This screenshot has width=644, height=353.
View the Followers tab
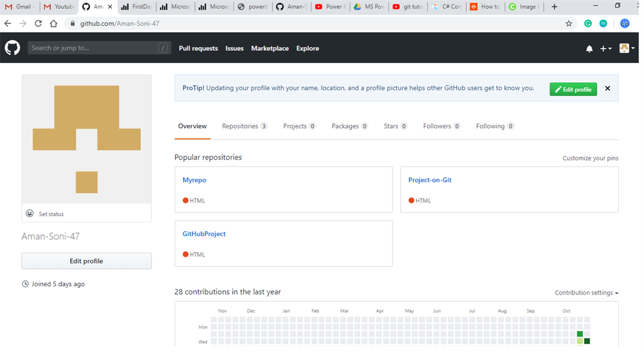click(x=441, y=126)
